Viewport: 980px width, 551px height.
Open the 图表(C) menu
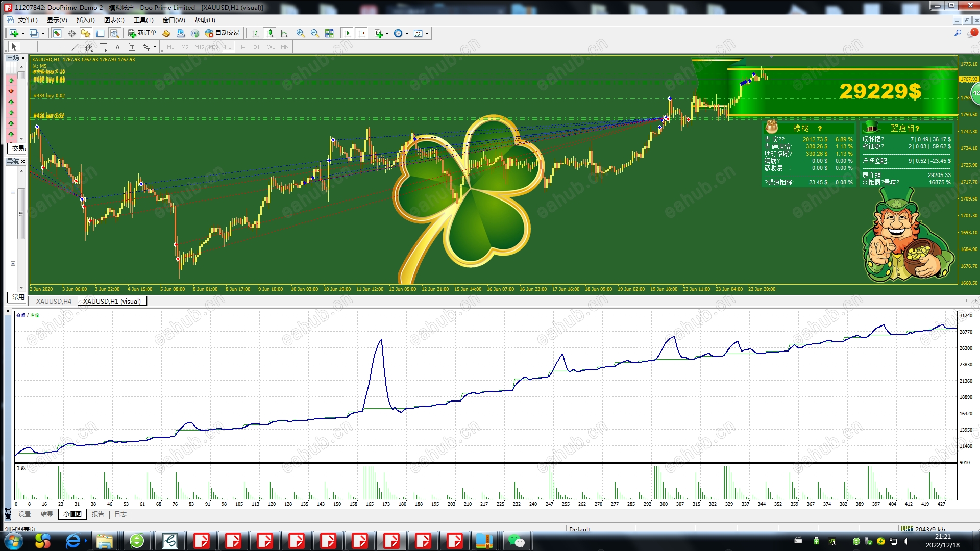114,20
